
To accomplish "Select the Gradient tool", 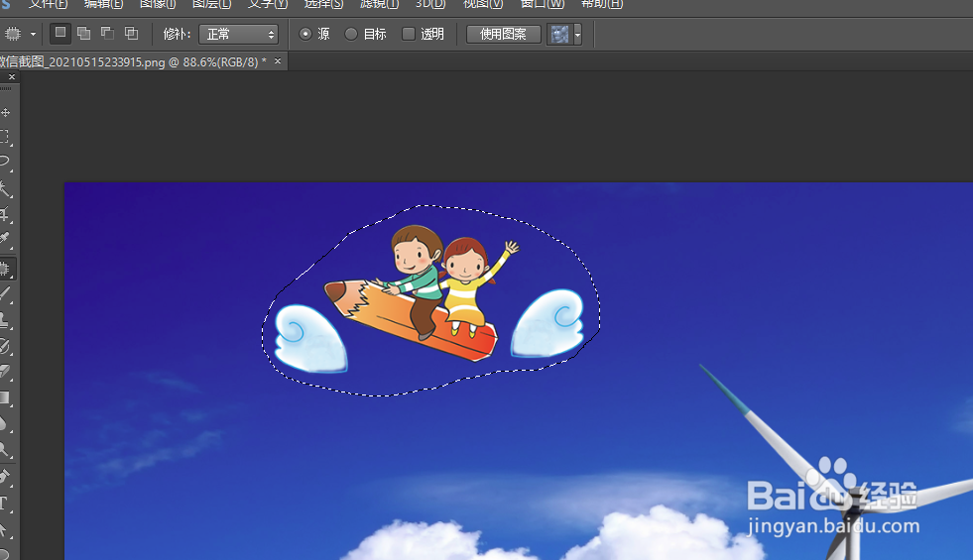I will click(x=5, y=398).
